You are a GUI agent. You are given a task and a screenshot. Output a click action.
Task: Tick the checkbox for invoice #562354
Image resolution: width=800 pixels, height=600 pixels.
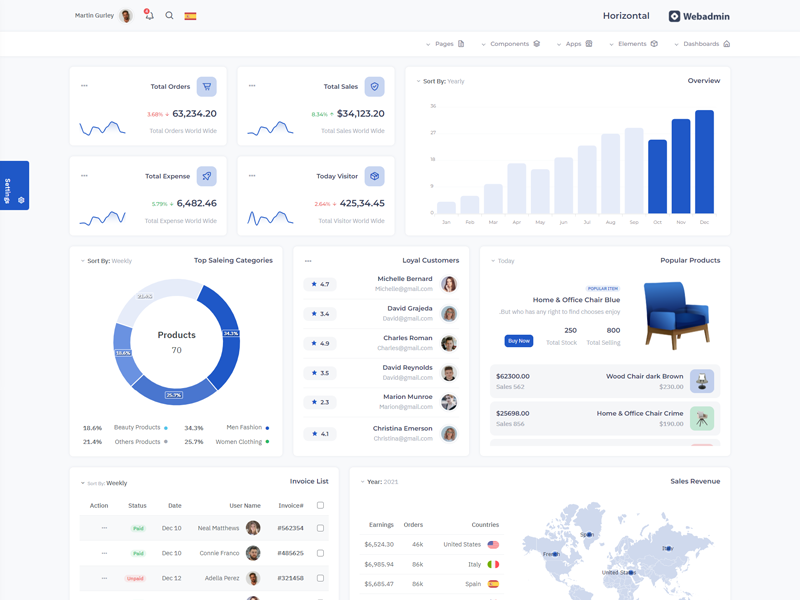point(320,528)
